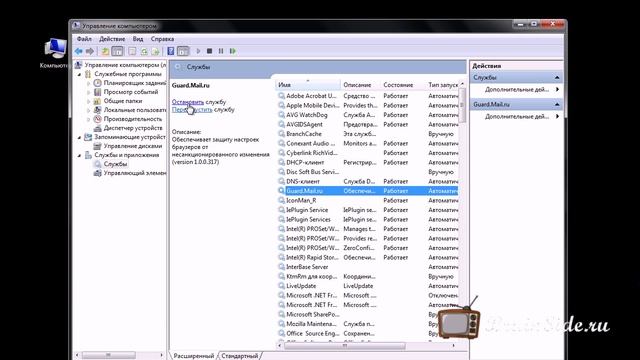The image size is (640, 360).
Task: Click the Up one level folder icon
Action: 105,51
